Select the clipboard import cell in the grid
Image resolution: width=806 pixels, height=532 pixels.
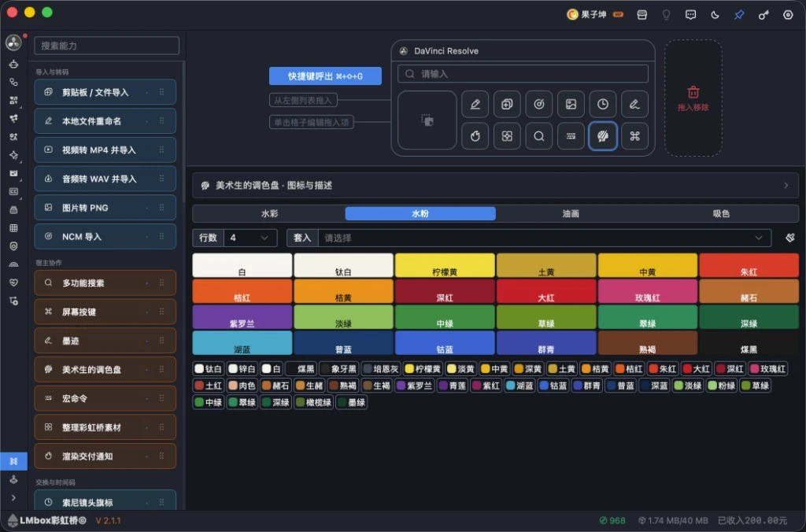point(507,105)
